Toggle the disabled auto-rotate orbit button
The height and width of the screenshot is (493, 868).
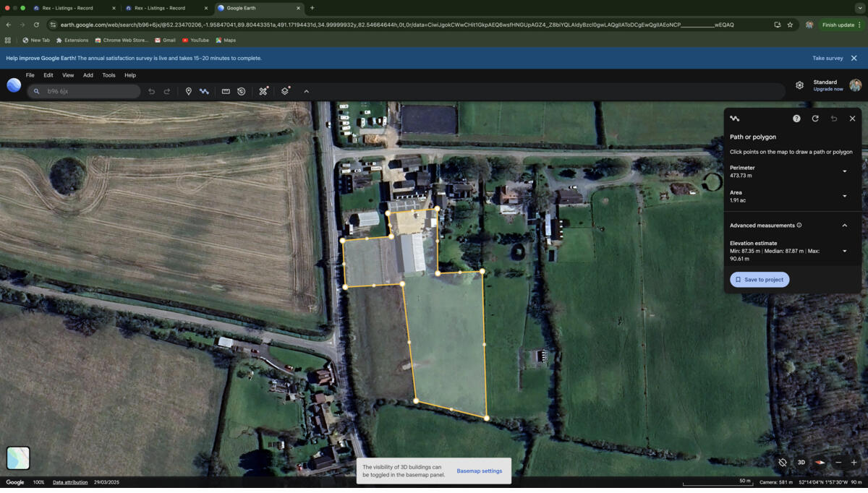(783, 463)
